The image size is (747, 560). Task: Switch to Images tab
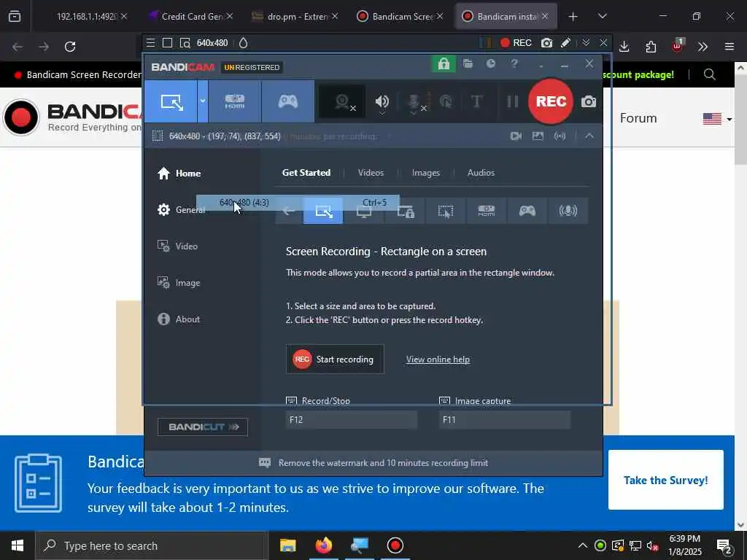(426, 173)
